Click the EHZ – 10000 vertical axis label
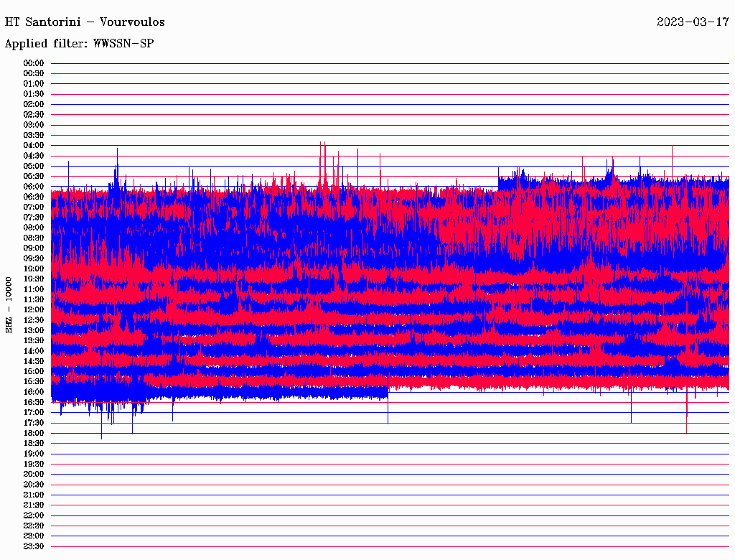The width and height of the screenshot is (735, 560). click(9, 304)
